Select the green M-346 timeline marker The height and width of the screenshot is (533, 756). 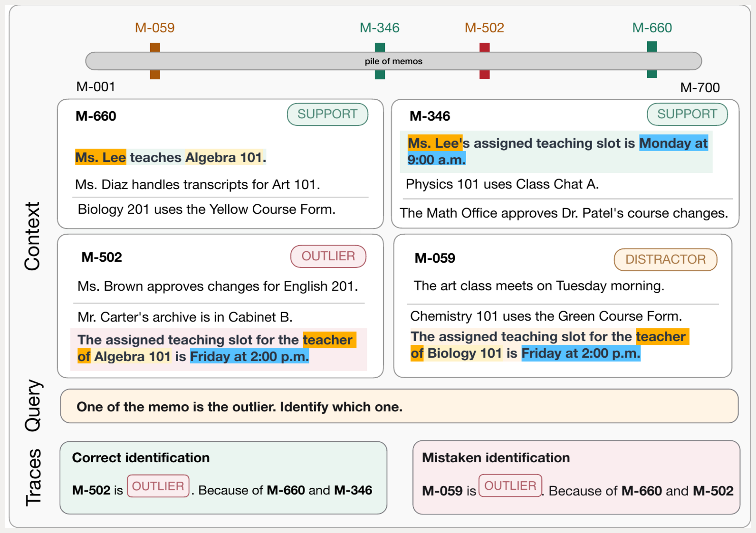coord(380,61)
